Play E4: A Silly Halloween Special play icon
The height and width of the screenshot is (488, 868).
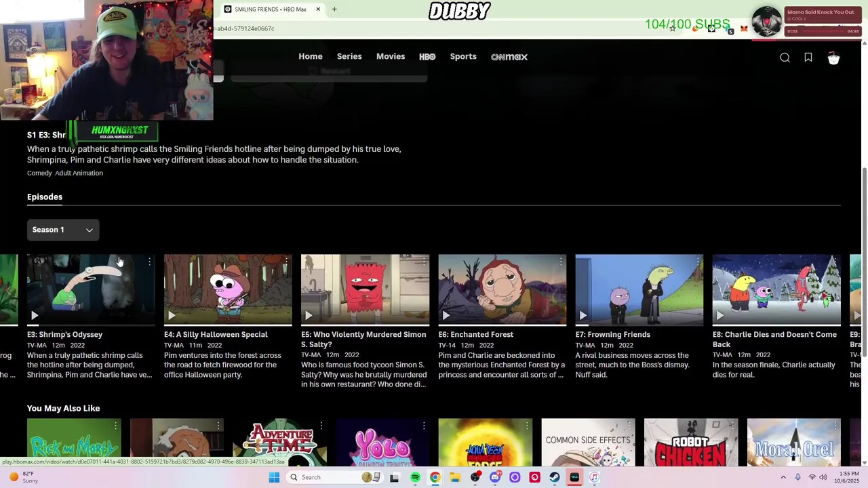[x=172, y=315]
